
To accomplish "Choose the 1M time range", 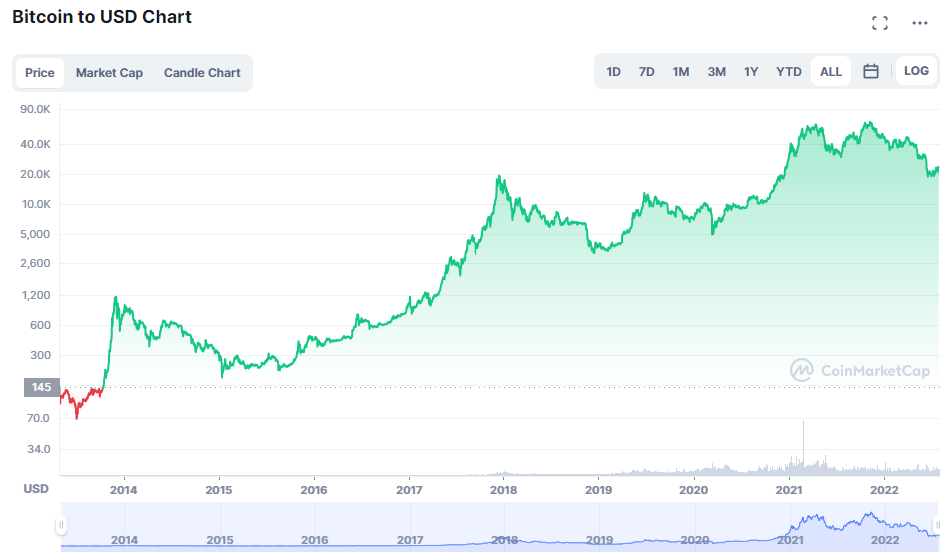I will (681, 72).
